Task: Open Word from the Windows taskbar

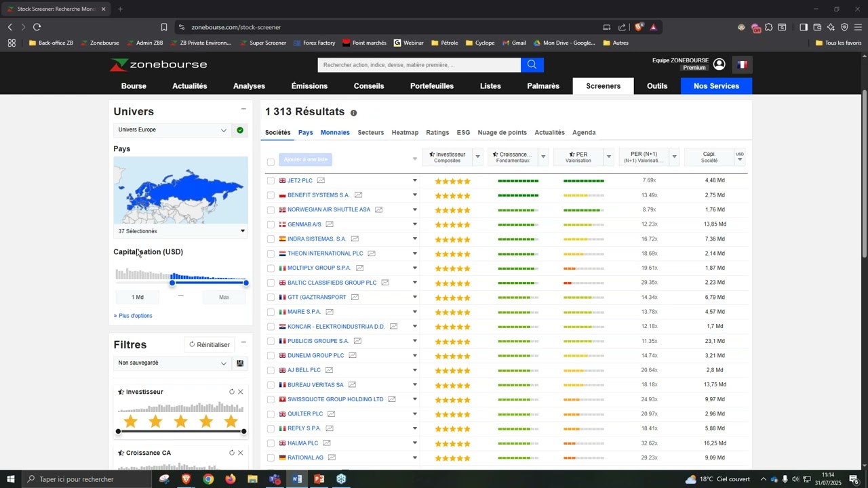Action: pyautogui.click(x=297, y=479)
